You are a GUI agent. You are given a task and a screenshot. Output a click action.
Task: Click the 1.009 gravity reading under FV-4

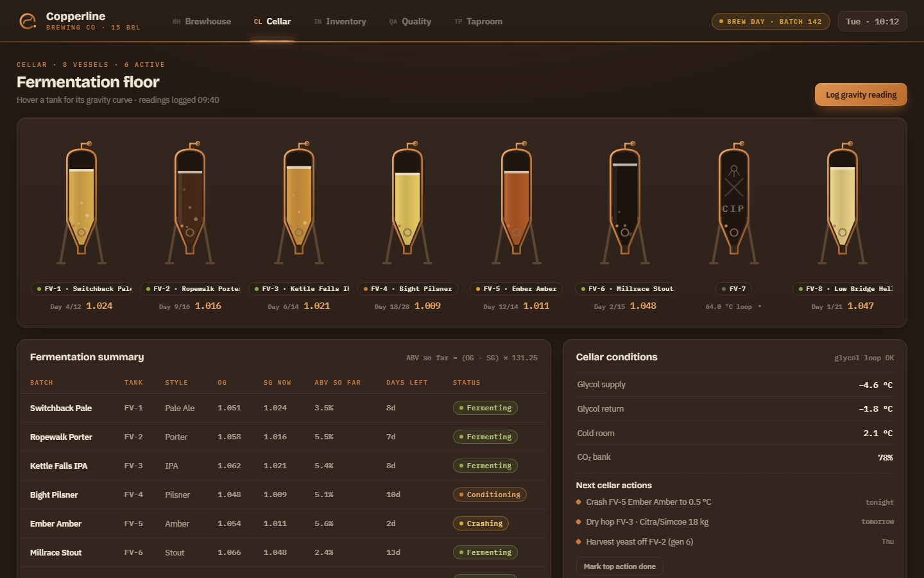click(427, 306)
